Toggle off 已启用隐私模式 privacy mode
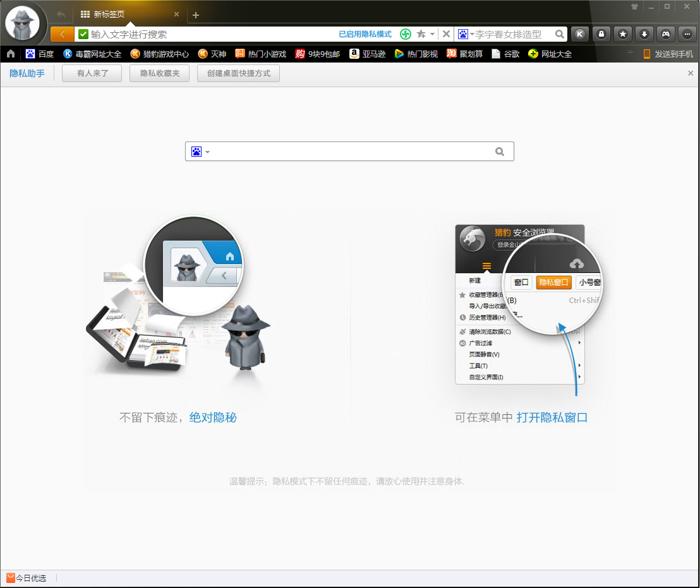Viewport: 700px width, 588px height. 365,34
